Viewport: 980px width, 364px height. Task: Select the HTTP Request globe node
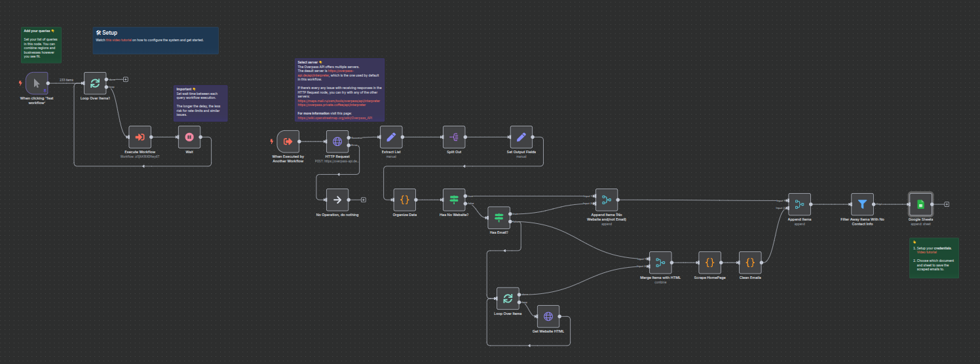[337, 141]
